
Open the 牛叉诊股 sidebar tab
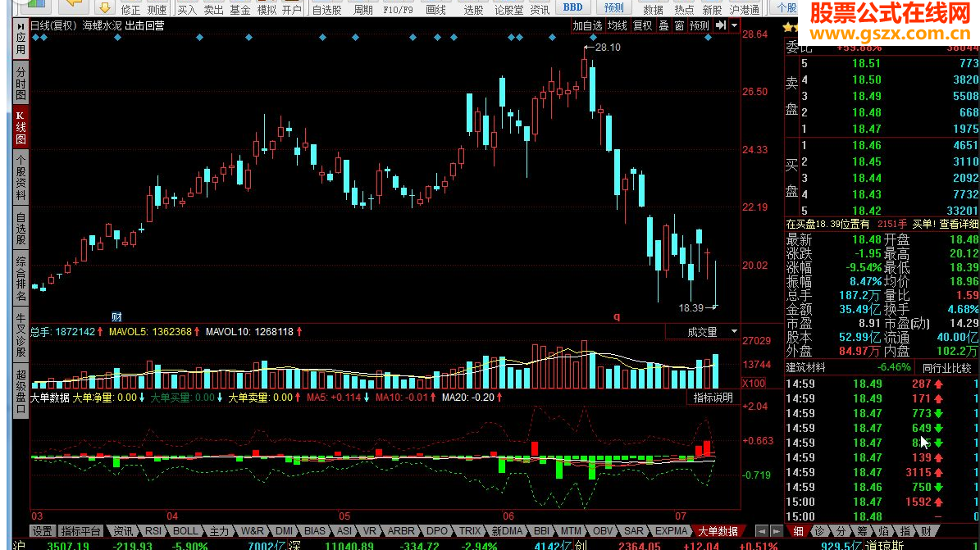click(21, 334)
